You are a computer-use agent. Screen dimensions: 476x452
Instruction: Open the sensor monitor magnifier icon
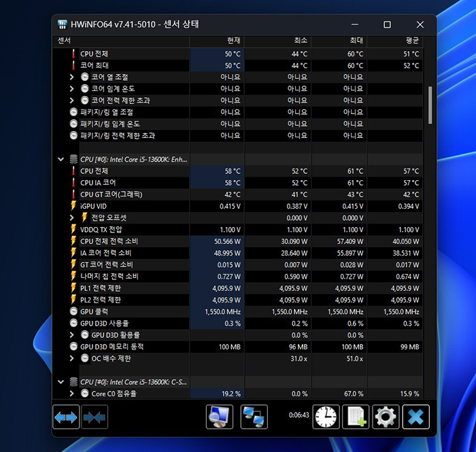pyautogui.click(x=219, y=417)
